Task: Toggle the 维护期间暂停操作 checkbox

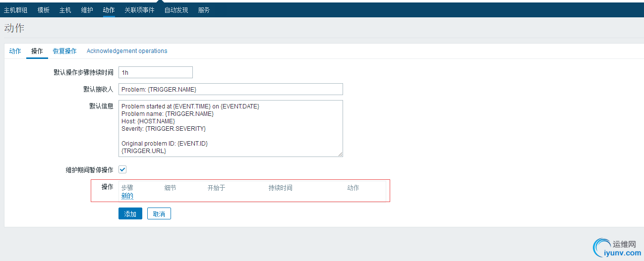Action: [122, 170]
